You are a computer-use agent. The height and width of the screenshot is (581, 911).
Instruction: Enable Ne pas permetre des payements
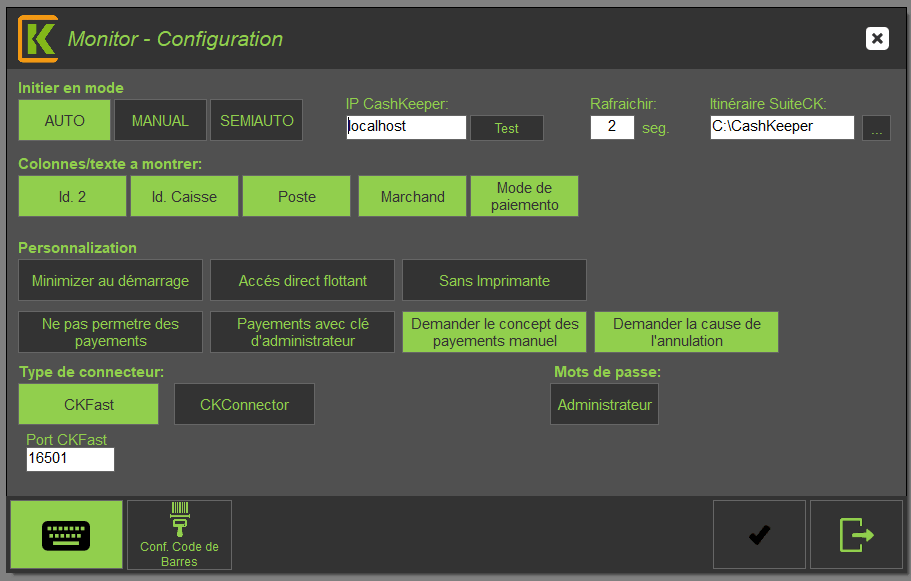110,332
